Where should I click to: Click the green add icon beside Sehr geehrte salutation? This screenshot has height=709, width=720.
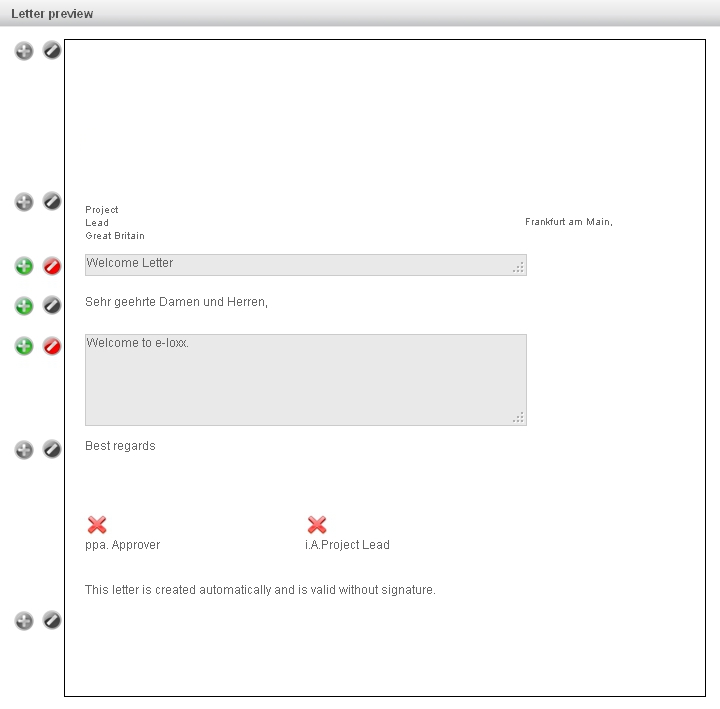coord(24,305)
